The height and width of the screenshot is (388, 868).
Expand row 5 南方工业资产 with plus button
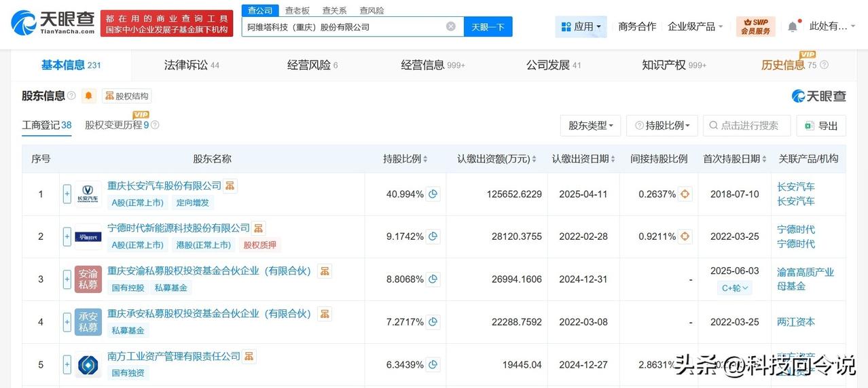coord(67,365)
